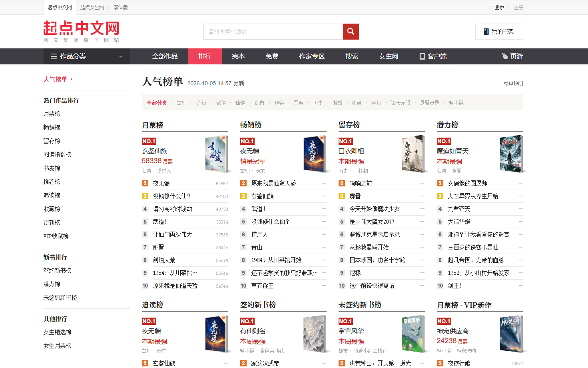Expand the 作品分类 category dropdown

[x=86, y=56]
